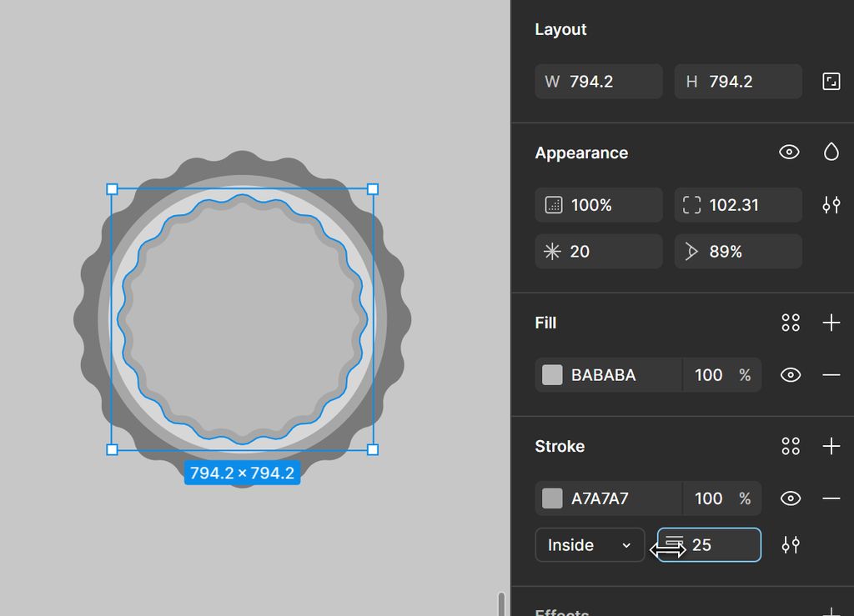Toggle layer visibility eye in Appearance
Viewport: 854px width, 616px height.
tap(789, 152)
